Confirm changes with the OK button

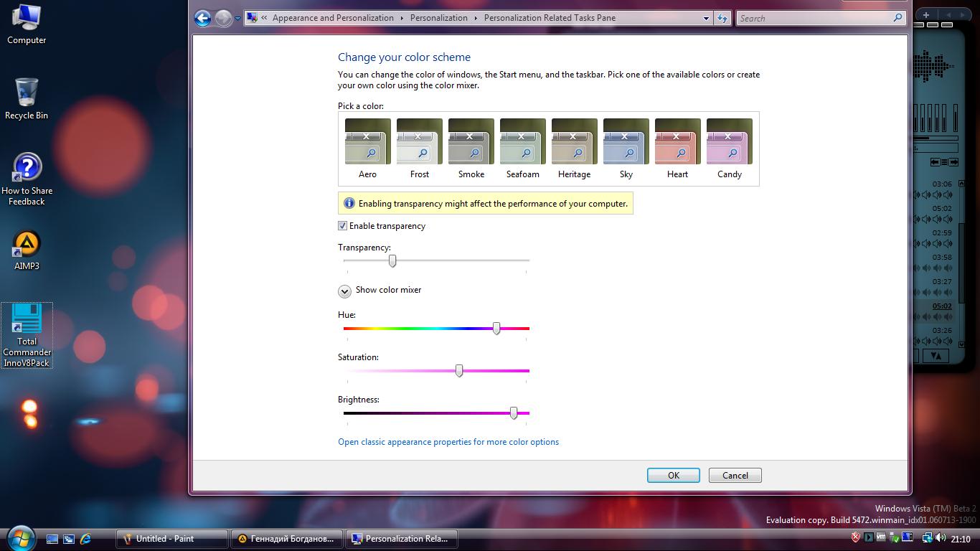tap(674, 476)
